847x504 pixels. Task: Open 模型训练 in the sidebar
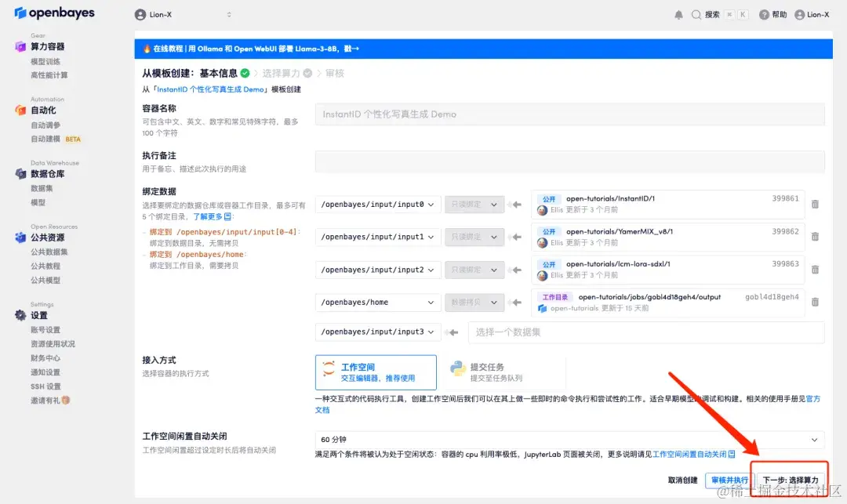pos(45,61)
